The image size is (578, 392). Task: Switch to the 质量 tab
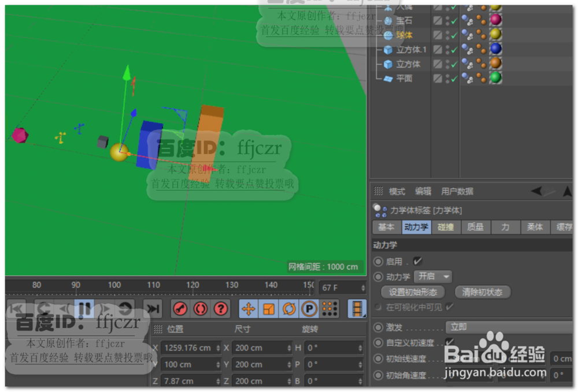tap(476, 227)
